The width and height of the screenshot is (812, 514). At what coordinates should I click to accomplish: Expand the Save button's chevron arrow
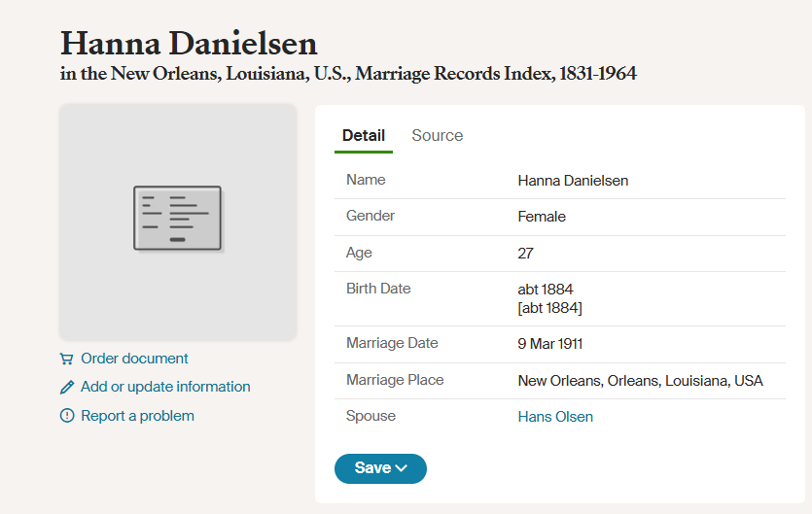point(402,468)
